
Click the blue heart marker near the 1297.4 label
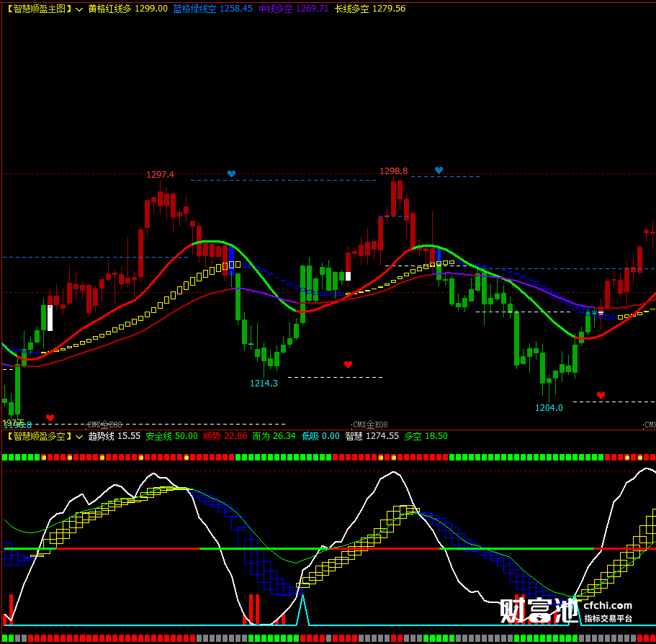[x=231, y=173]
